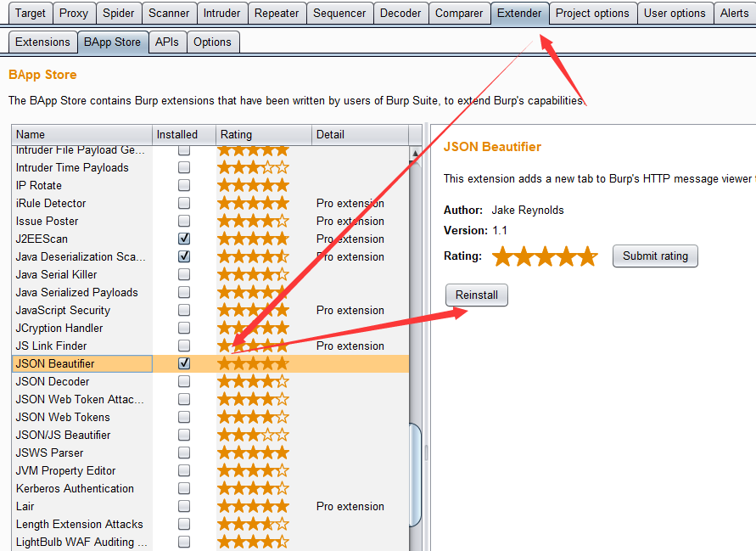Toggle Java Serial Killer checkbox
Image resolution: width=756 pixels, height=551 pixels.
tap(183, 274)
